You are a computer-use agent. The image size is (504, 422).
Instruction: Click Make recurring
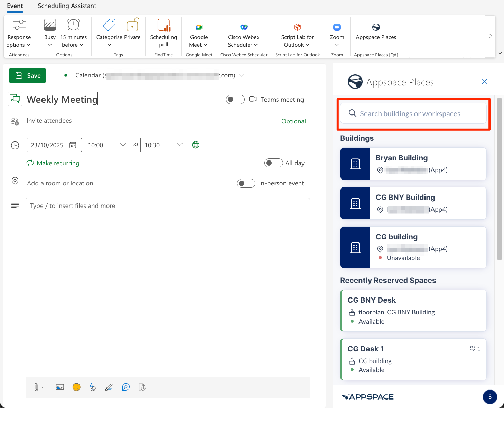coord(53,163)
